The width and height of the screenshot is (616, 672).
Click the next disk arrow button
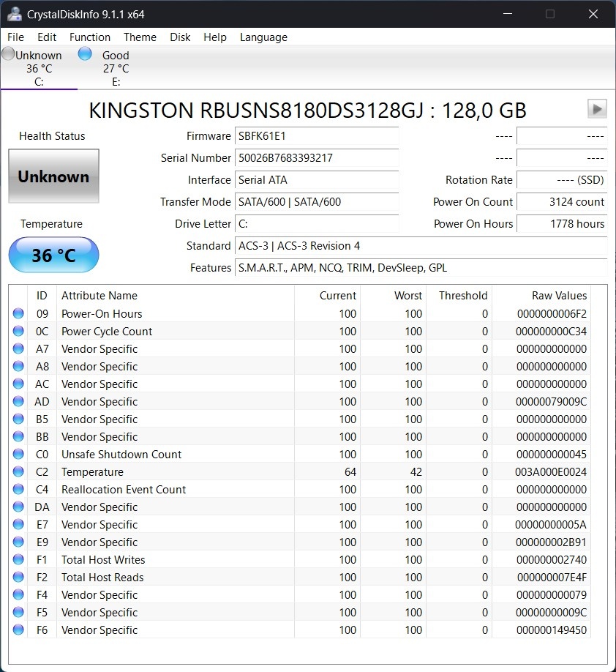click(597, 109)
